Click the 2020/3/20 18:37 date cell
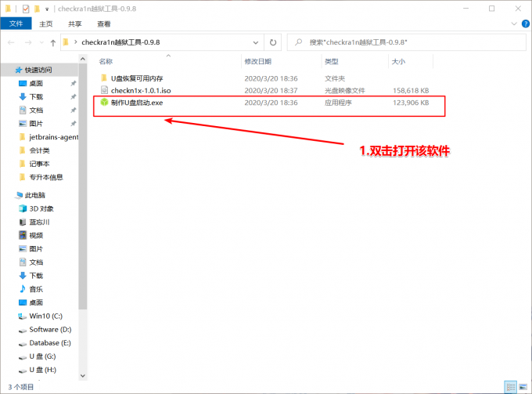 271,91
